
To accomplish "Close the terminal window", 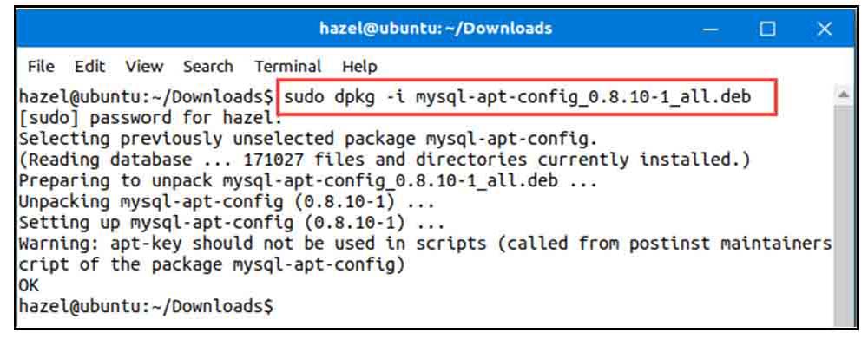I will click(x=825, y=29).
